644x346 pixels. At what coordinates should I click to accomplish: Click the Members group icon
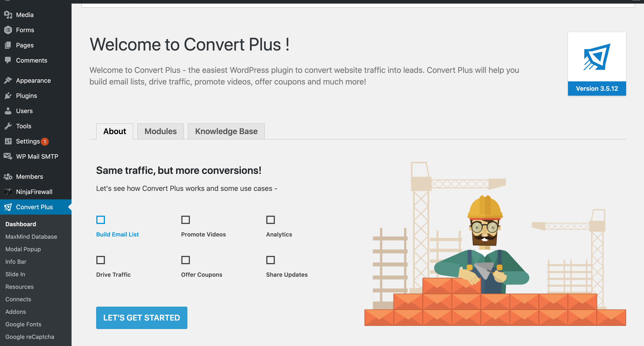click(8, 177)
